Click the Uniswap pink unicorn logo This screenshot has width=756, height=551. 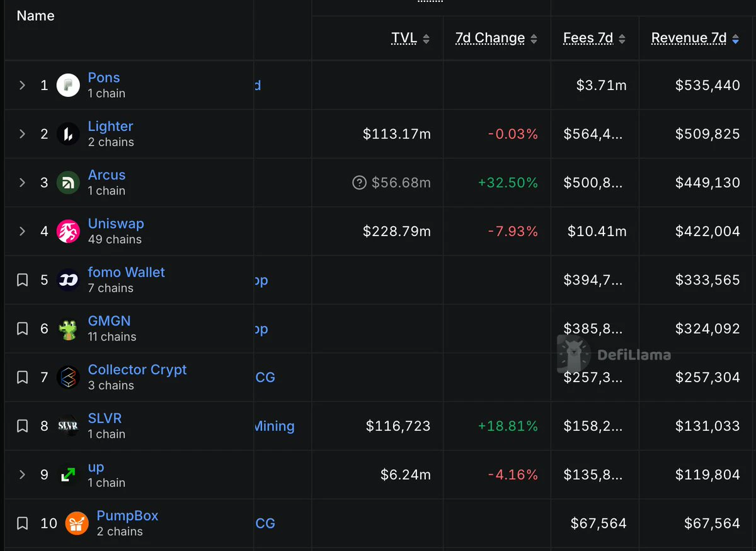click(x=68, y=231)
